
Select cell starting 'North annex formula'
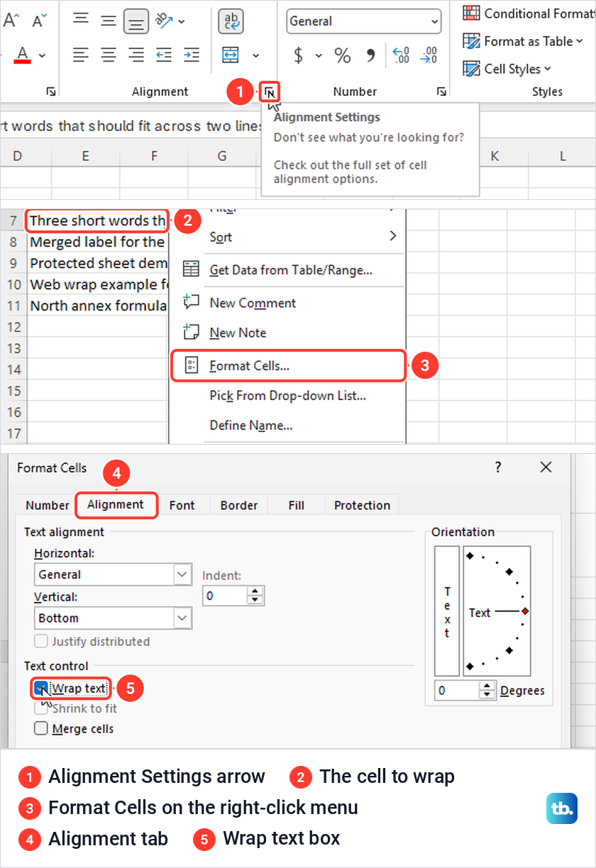[98, 306]
